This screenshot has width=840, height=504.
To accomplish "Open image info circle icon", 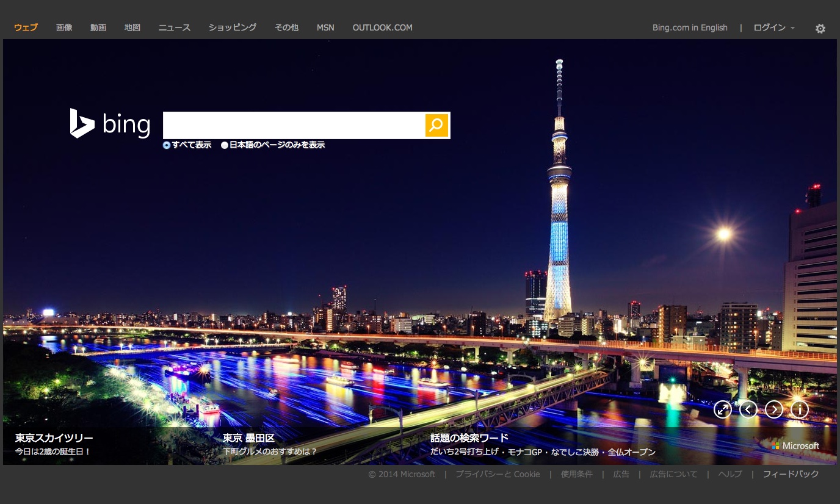I will click(x=800, y=409).
